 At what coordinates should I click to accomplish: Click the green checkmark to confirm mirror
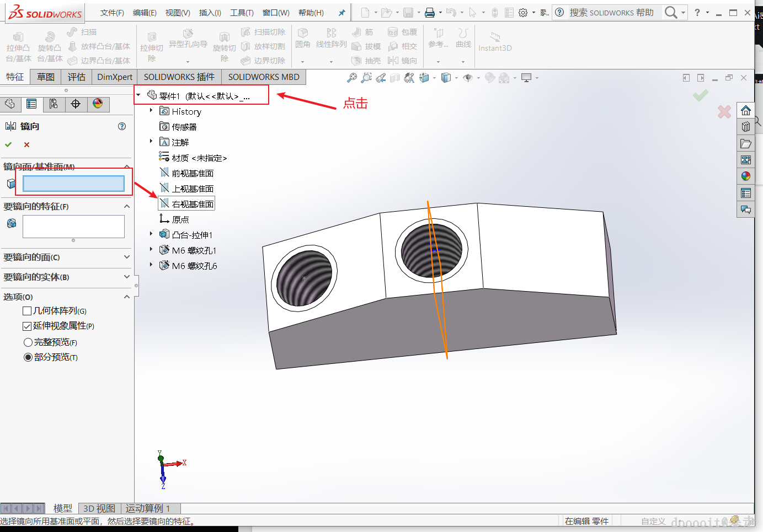coord(8,144)
